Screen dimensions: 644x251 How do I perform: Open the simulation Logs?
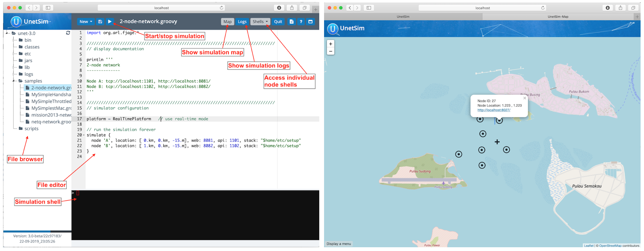(x=242, y=22)
